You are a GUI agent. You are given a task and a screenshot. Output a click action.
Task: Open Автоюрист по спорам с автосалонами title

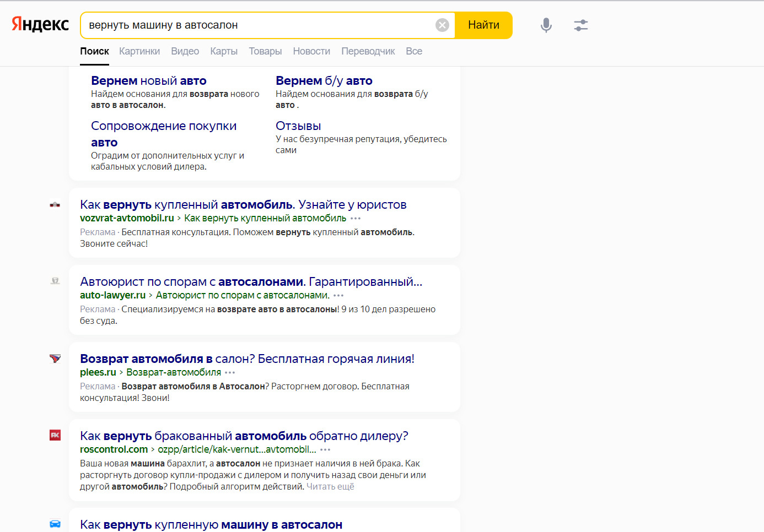pos(251,282)
